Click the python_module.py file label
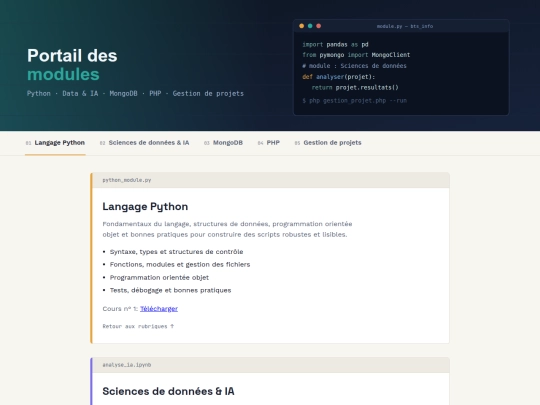The image size is (540, 405). [127, 180]
